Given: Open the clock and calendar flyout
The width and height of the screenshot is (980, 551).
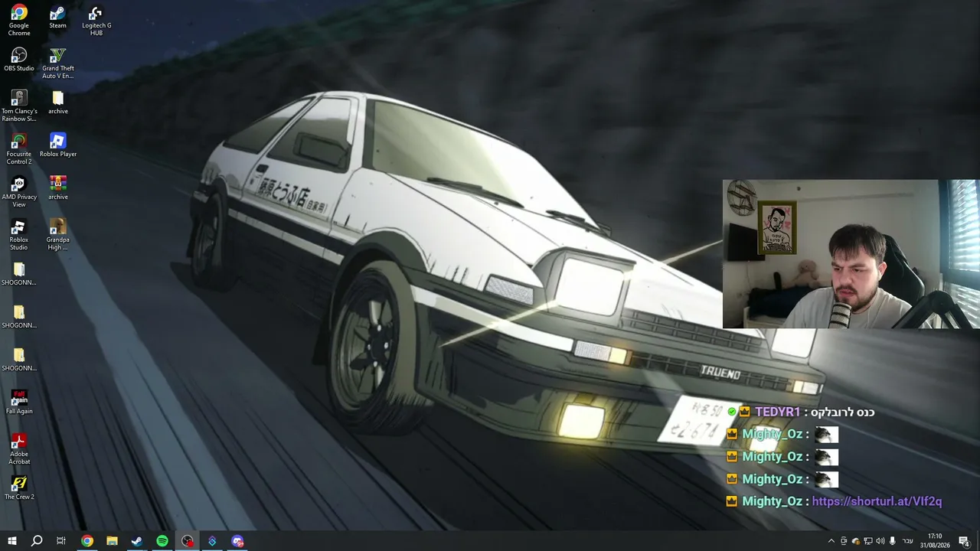Looking at the screenshot, I should pyautogui.click(x=935, y=541).
